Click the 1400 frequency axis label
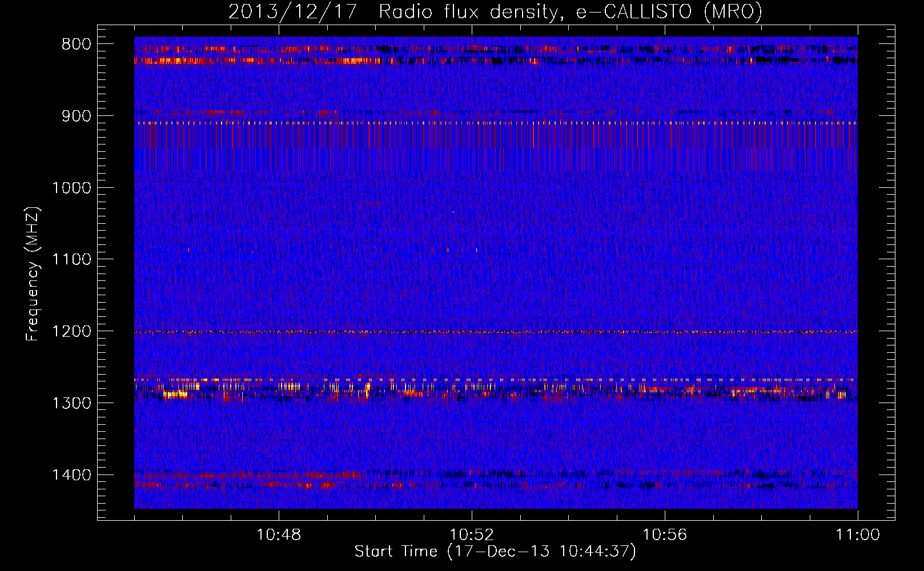Screen dimensions: 924x571 click(71, 475)
